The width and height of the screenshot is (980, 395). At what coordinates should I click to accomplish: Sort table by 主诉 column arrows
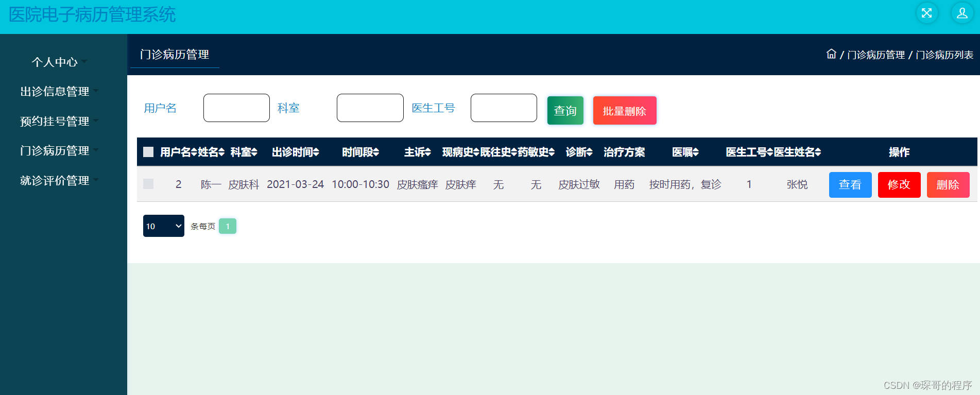pos(428,152)
